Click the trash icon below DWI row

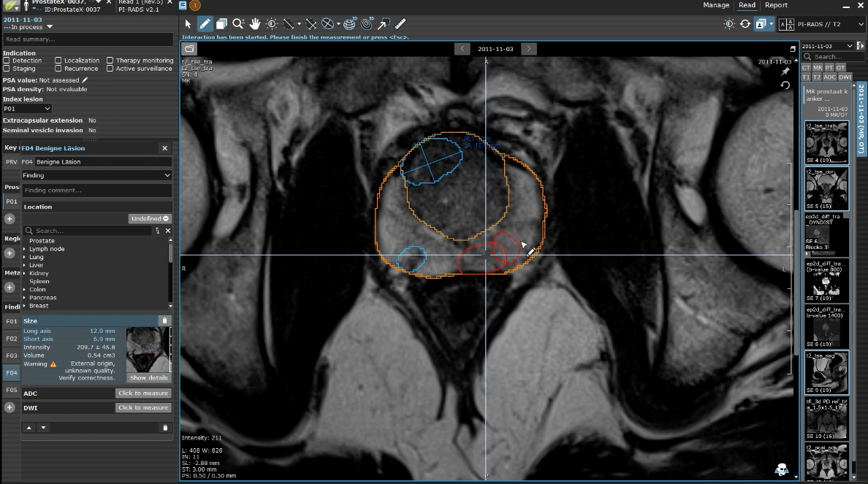tap(165, 428)
